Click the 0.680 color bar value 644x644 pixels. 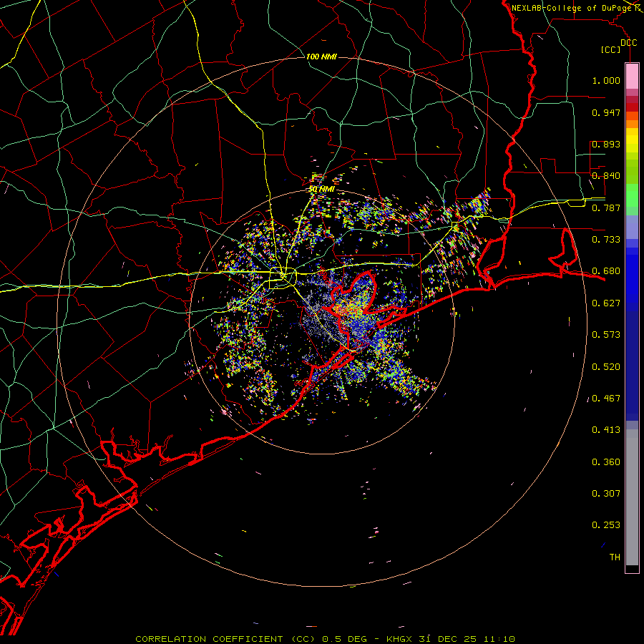click(x=606, y=271)
